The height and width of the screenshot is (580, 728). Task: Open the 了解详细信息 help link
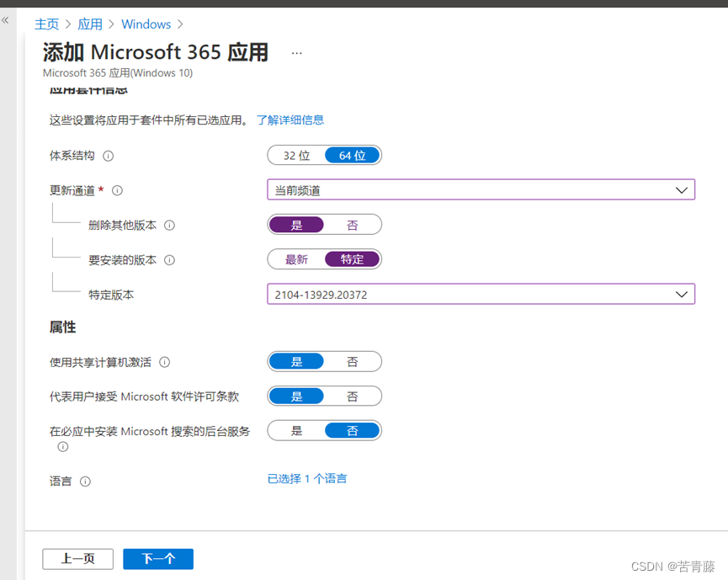click(x=290, y=120)
